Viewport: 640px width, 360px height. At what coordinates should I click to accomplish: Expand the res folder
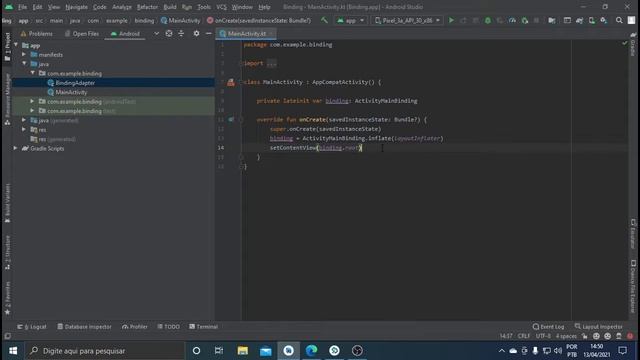pos(24,129)
